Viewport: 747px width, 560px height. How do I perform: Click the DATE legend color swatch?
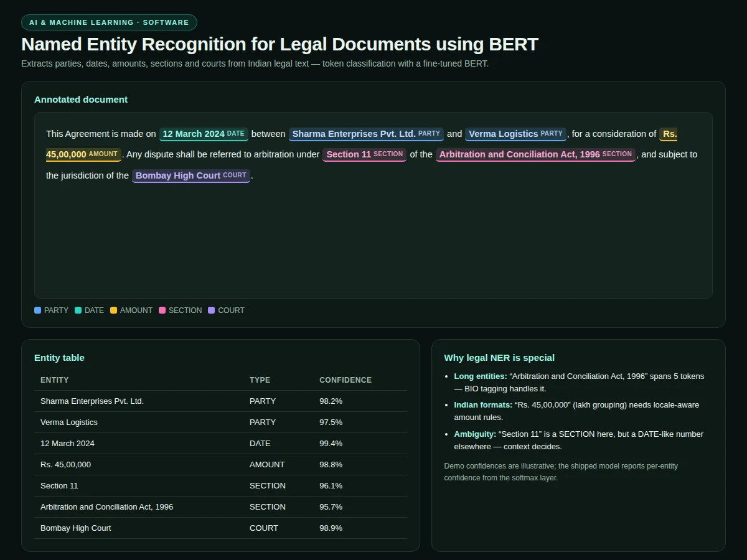point(78,310)
